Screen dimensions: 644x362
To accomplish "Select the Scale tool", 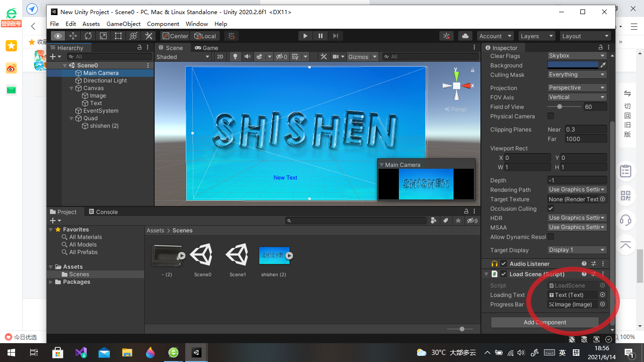I will (103, 36).
